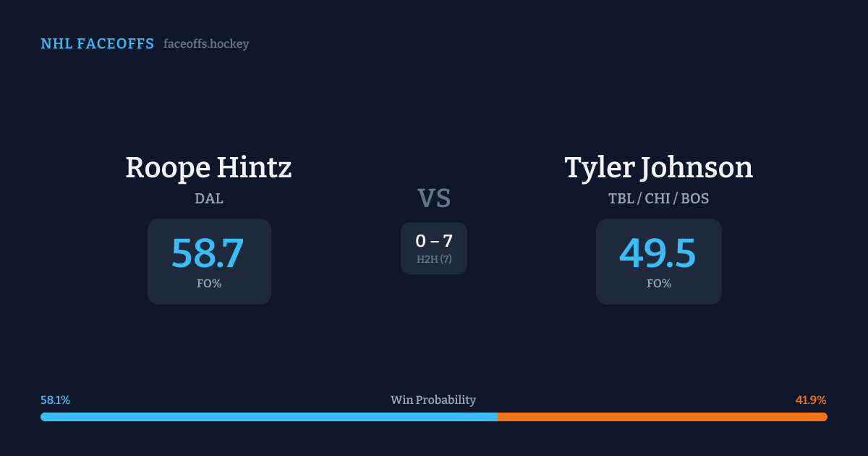The width and height of the screenshot is (868, 456).
Task: Click the blue segment of probability bar
Action: 268,417
